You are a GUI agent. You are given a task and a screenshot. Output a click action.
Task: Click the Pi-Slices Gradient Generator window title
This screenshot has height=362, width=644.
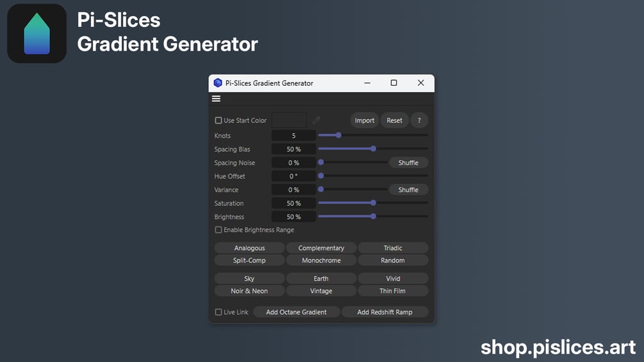tap(269, 83)
